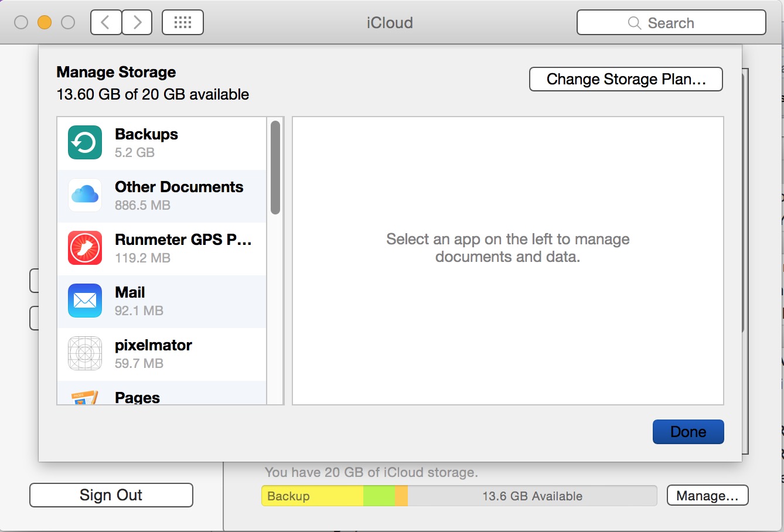Click the 119.2 MB size value
This screenshot has height=532, width=784.
(142, 258)
